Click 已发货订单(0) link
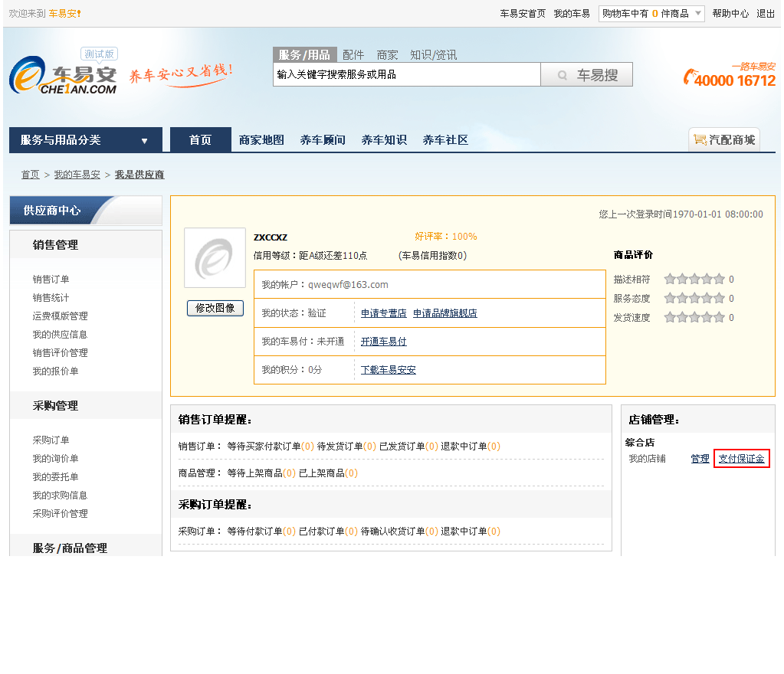 point(408,447)
